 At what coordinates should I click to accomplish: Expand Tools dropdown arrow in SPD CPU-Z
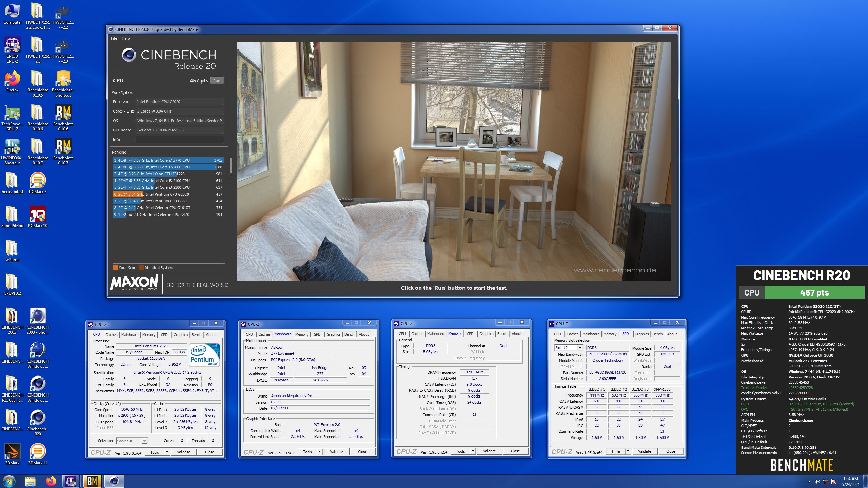[x=628, y=451]
